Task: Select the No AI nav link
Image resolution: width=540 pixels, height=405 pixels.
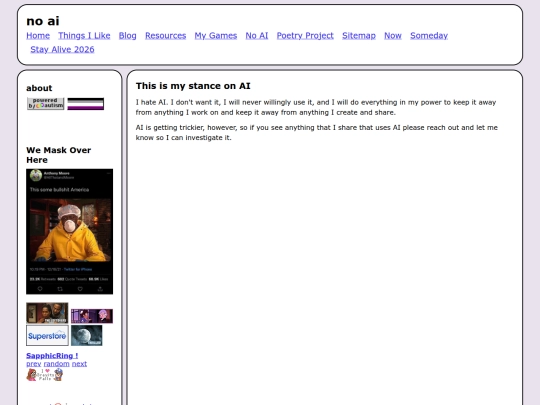Action: coord(257,35)
